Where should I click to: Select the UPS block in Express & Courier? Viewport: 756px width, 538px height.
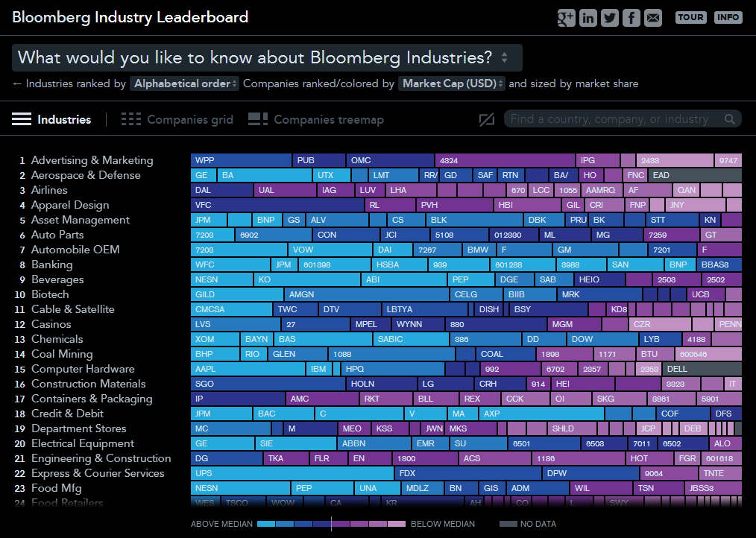[292, 473]
